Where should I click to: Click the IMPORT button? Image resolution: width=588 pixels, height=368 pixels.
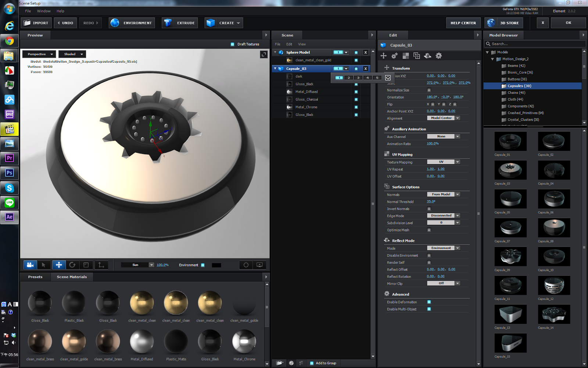coord(36,23)
